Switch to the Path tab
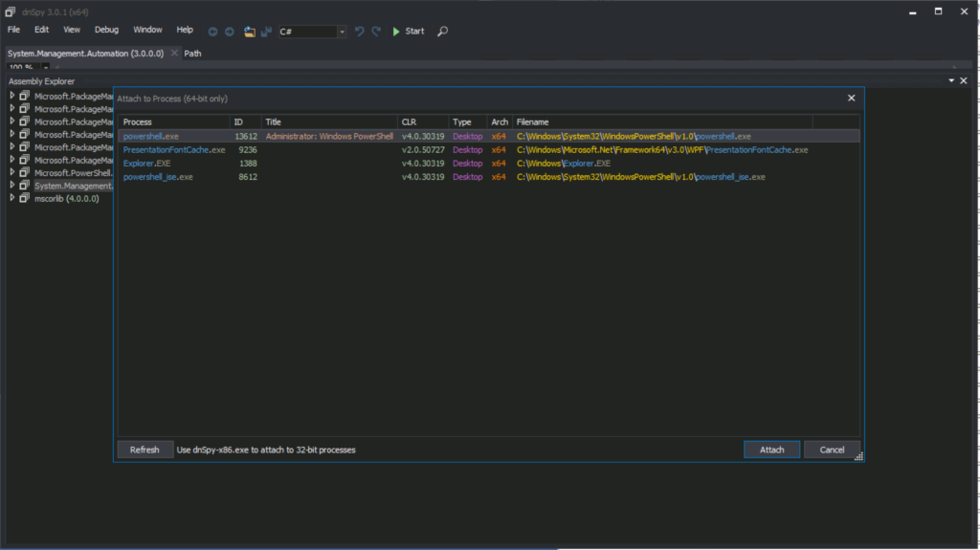980x550 pixels. 192,54
